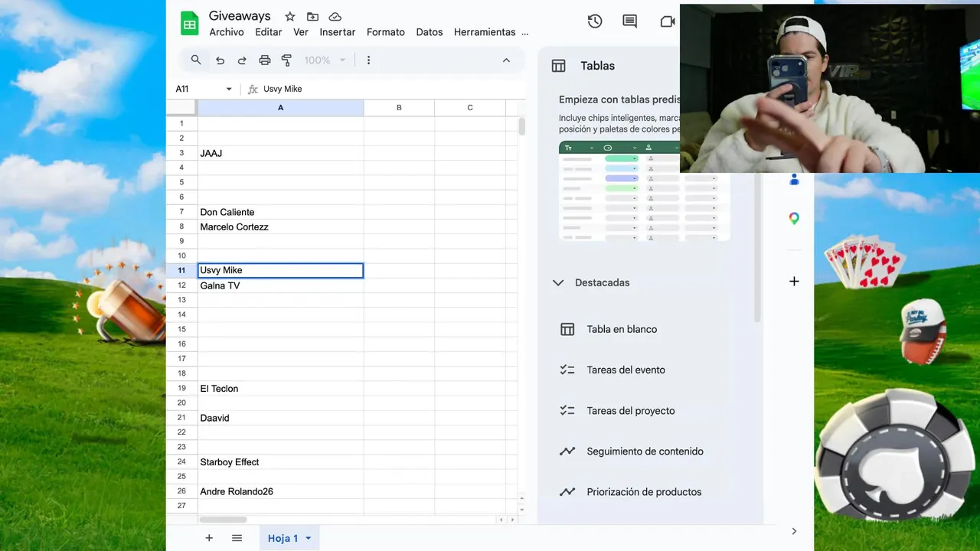Open version history clock icon
This screenshot has width=980, height=551.
(x=595, y=21)
